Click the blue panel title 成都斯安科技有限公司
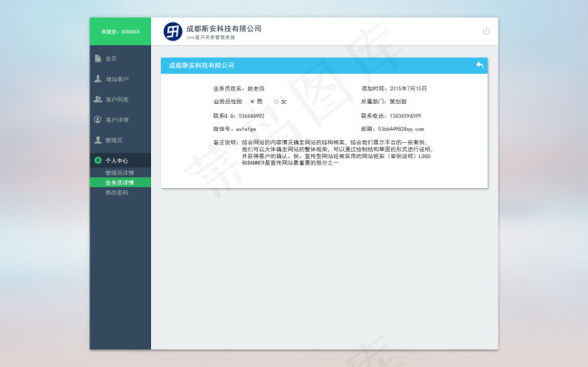The image size is (588, 367). [202, 65]
